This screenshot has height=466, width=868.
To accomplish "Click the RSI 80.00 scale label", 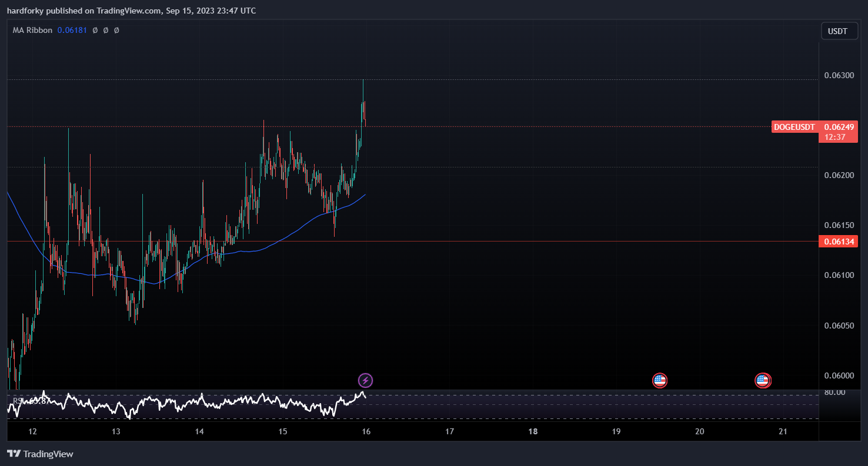I will point(835,392).
